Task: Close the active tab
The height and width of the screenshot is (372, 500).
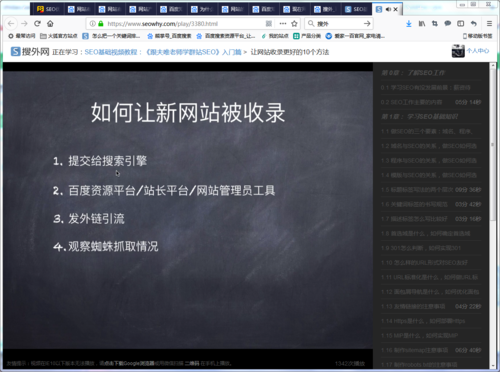Action: pyautogui.click(x=396, y=9)
